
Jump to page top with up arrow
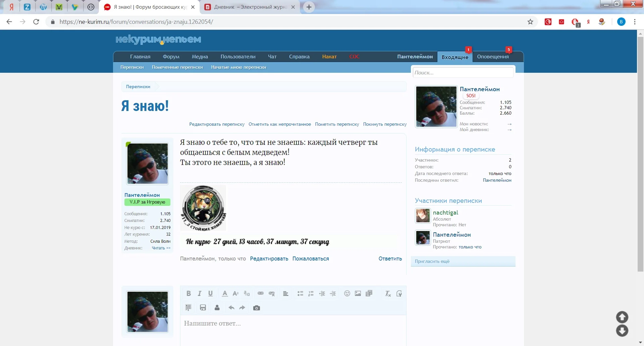[622, 317]
